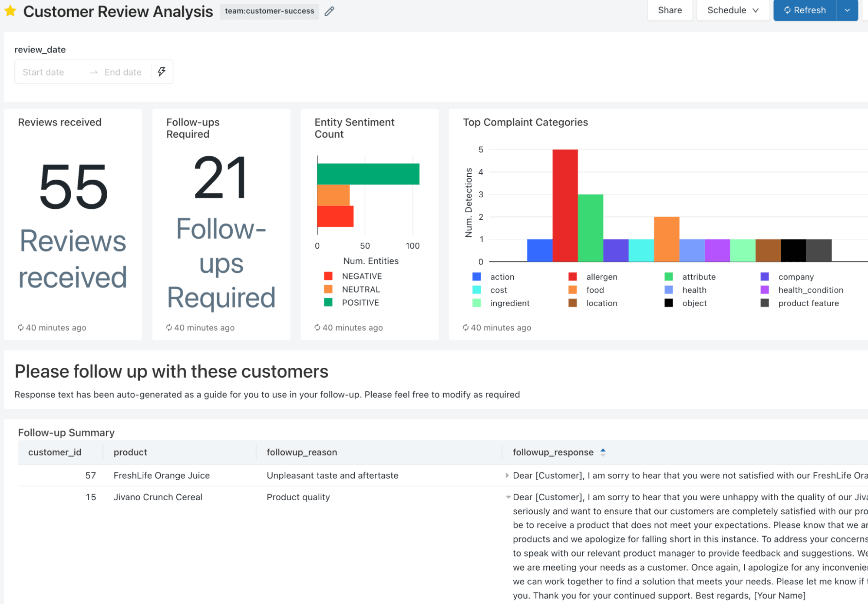Click refresh icon on Top Complaint Categories widget
This screenshot has width=868, height=604.
coord(465,327)
